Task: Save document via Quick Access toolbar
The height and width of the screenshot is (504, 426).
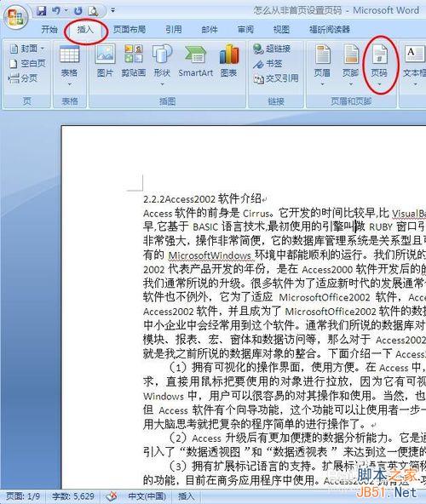Action: click(42, 10)
